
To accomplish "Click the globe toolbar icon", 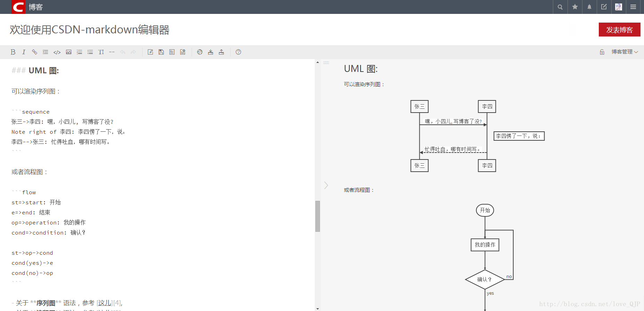I will coord(200,52).
